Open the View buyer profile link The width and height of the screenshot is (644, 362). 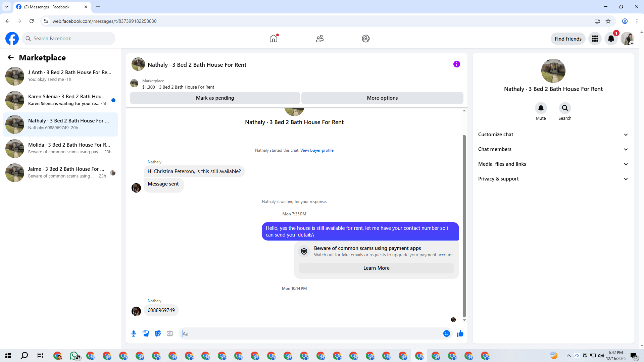click(x=317, y=150)
